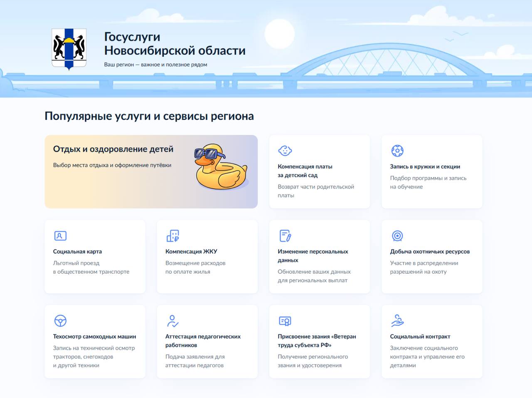Click the Novosibirsk region coat of arms

tap(69, 49)
